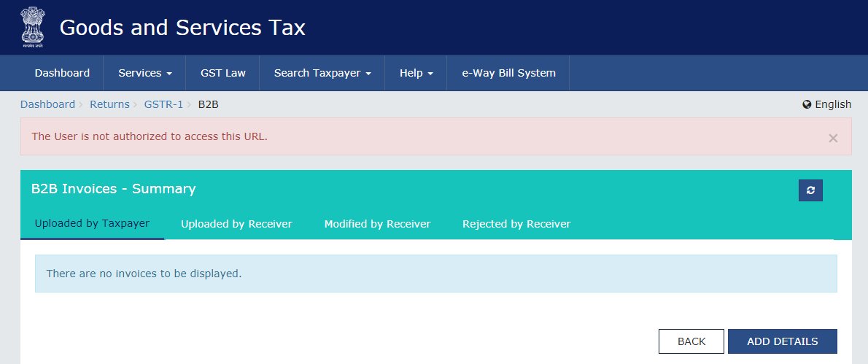868x364 pixels.
Task: Switch to Uploaded by Receiver tab
Action: tap(236, 224)
